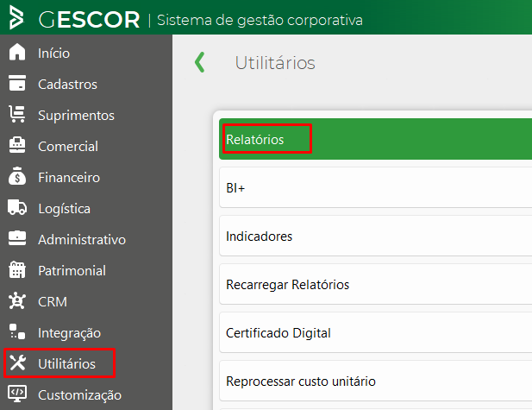Click the GESCOR logo icon
The image size is (532, 410).
pyautogui.click(x=17, y=18)
